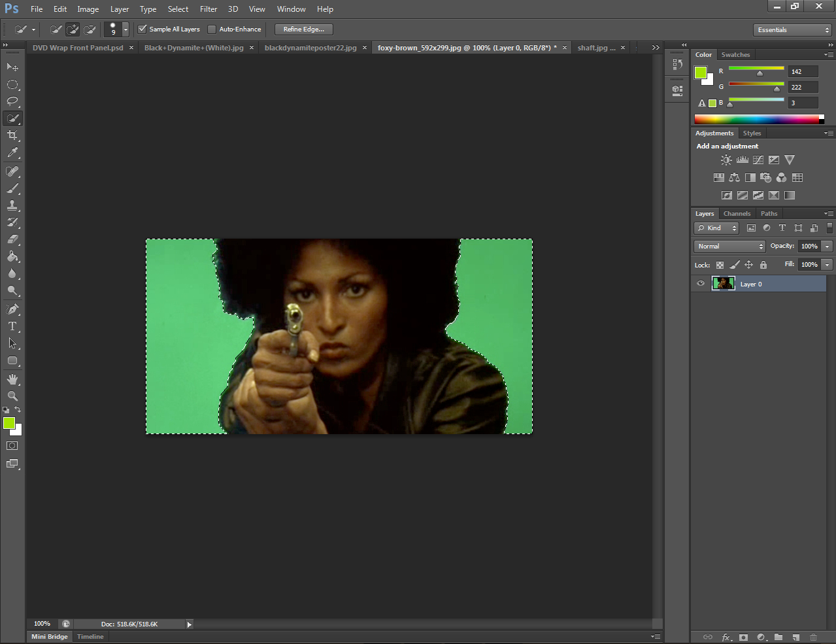
Task: Switch to the Channels tab
Action: tap(737, 214)
